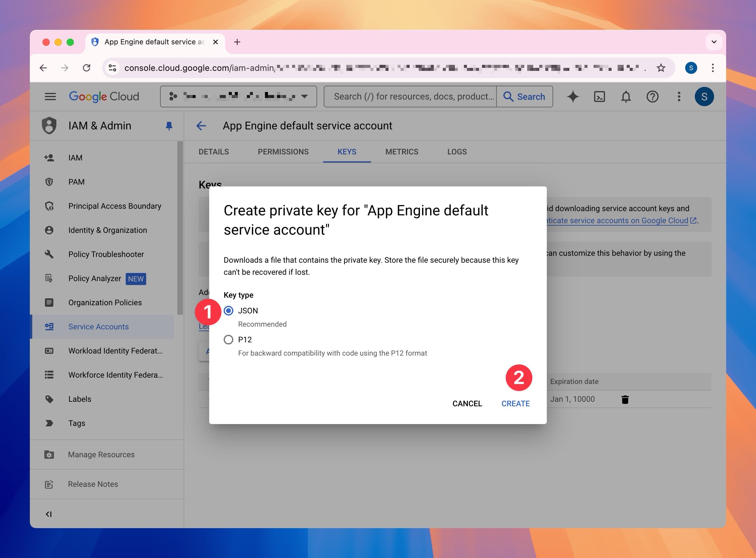Go forward in the browser
The height and width of the screenshot is (558, 756).
click(x=65, y=68)
